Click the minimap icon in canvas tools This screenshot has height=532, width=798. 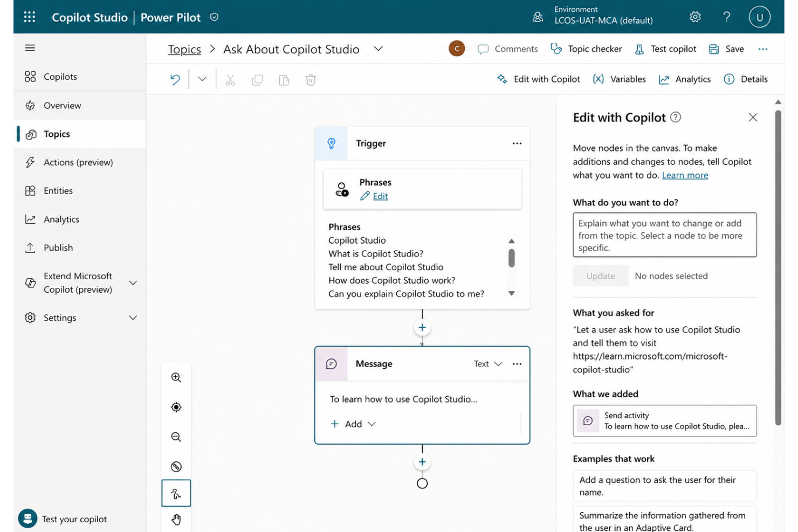[176, 467]
